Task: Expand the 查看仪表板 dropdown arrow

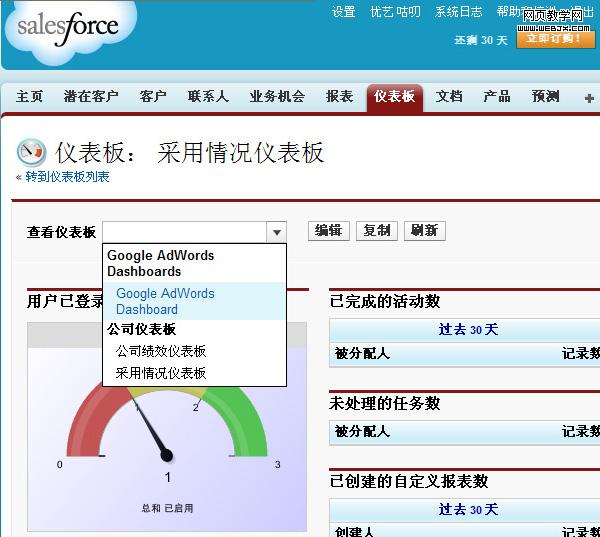Action: pos(276,232)
